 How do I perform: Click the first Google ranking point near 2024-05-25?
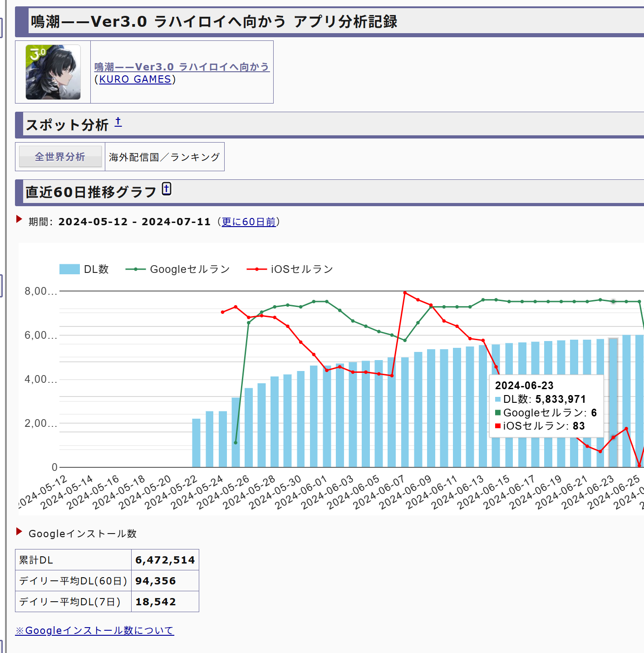click(236, 443)
